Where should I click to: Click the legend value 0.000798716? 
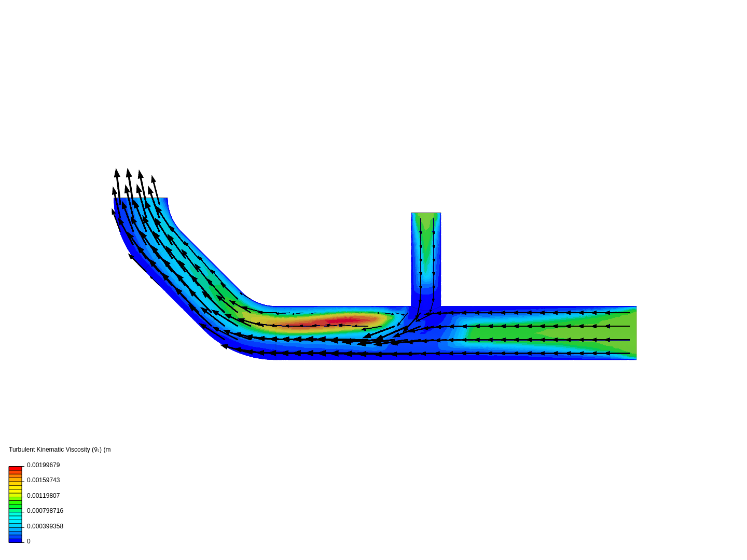[x=45, y=511]
